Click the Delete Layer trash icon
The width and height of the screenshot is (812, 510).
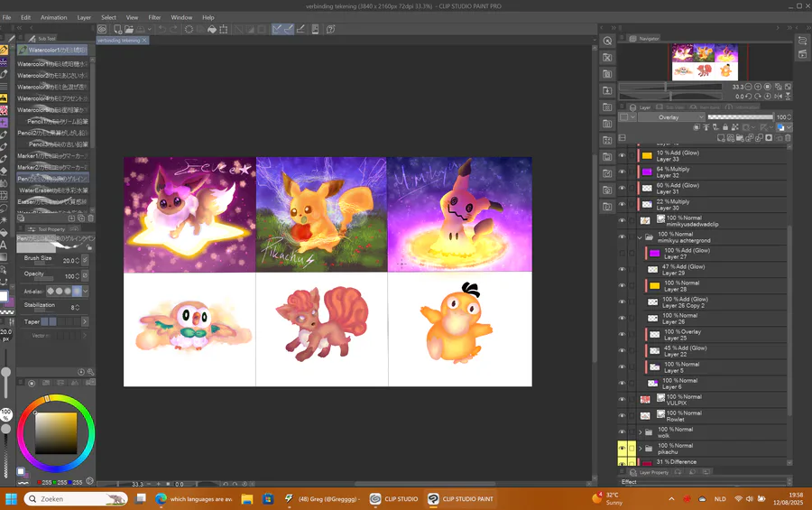point(788,138)
